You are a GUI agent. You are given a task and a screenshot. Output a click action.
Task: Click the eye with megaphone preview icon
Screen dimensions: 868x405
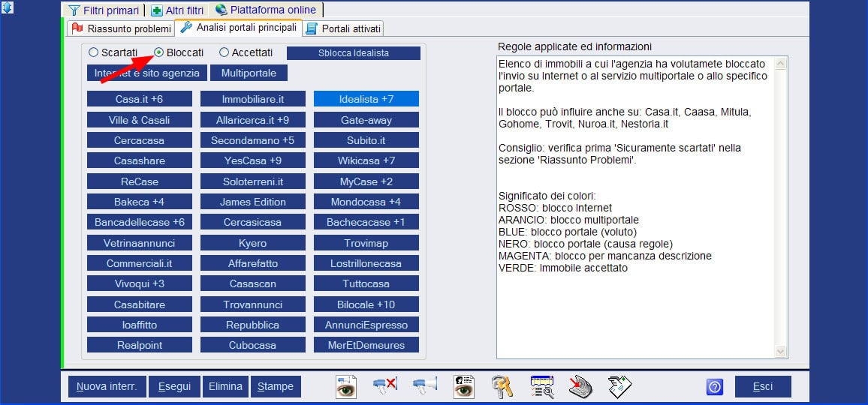coord(346,386)
